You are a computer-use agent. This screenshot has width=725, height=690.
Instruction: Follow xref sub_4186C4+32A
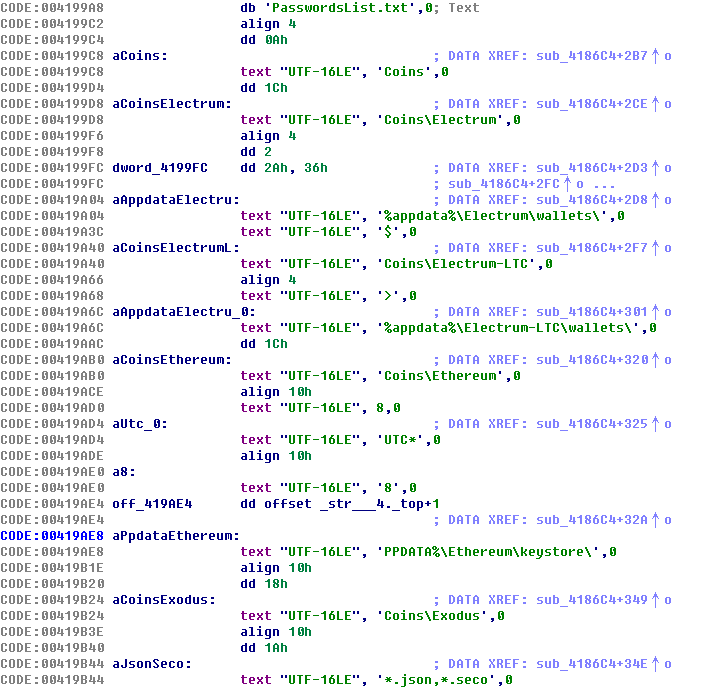[x=591, y=520]
